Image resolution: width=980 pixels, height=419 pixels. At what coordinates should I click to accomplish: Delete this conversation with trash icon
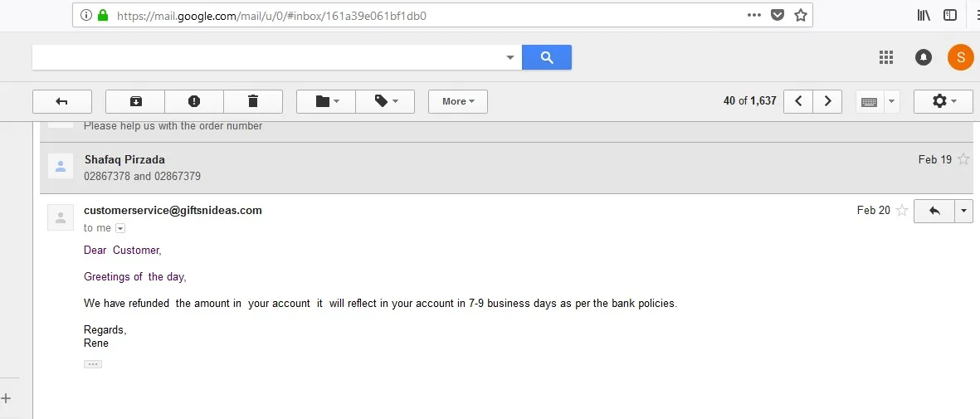[x=253, y=101]
